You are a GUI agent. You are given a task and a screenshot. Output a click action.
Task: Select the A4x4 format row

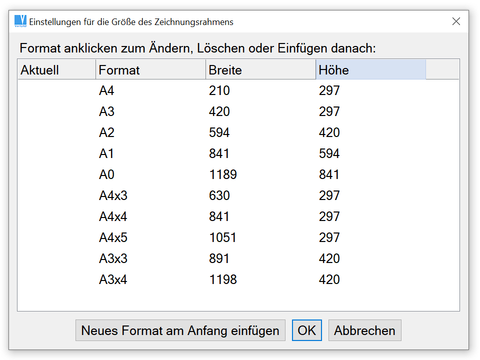pos(238,216)
